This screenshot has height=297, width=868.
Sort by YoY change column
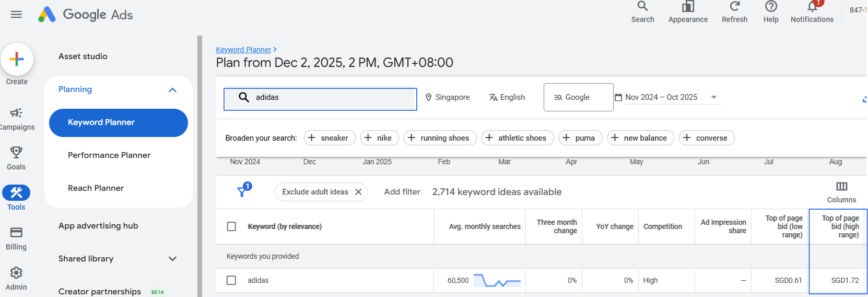click(x=615, y=226)
